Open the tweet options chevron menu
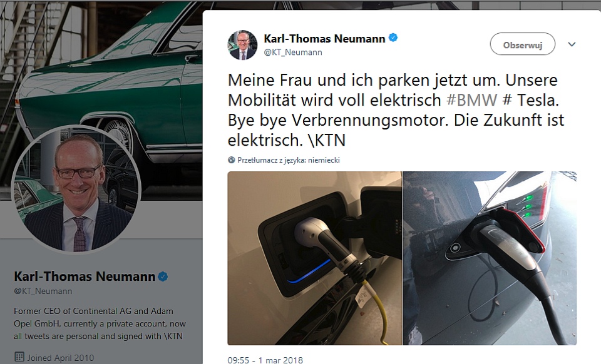 point(572,44)
